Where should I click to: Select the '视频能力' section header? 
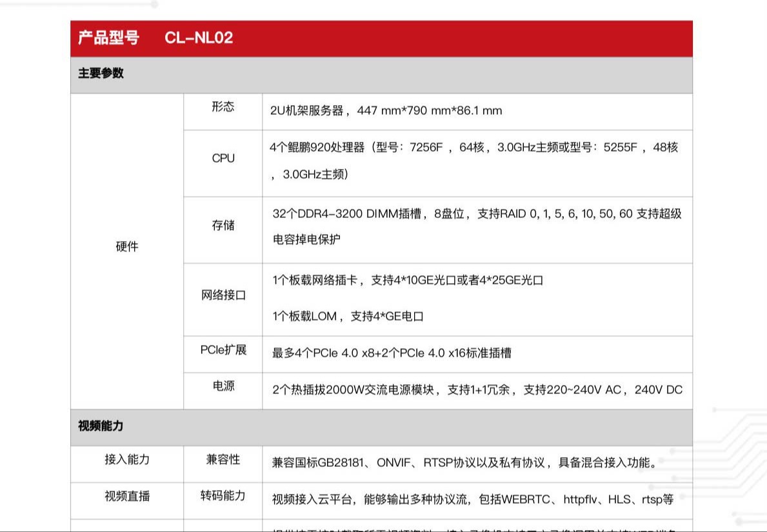point(381,428)
